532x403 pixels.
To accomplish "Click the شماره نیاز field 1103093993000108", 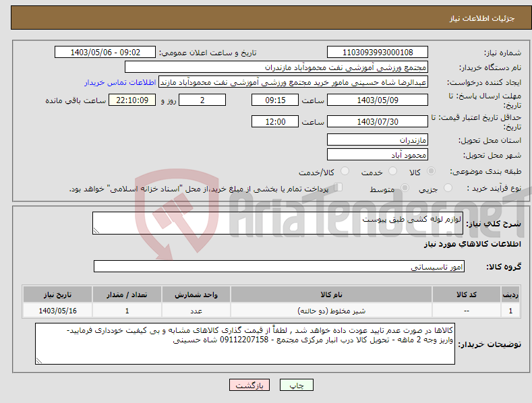I will 378,53.
